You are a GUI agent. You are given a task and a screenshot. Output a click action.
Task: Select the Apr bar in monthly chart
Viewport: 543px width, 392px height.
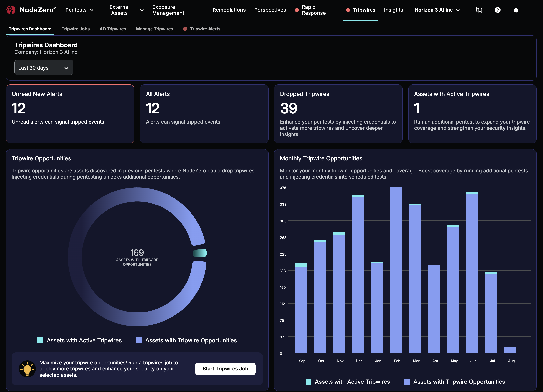click(434, 309)
